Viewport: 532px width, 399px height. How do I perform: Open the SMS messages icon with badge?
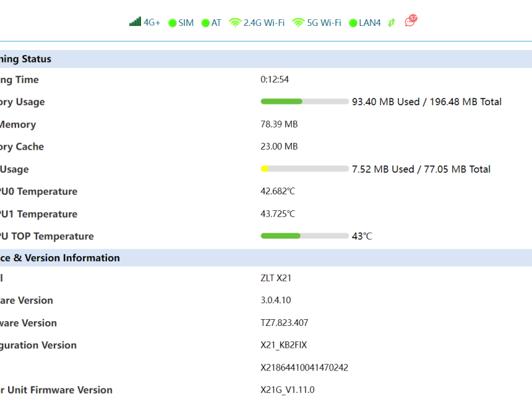coord(411,21)
